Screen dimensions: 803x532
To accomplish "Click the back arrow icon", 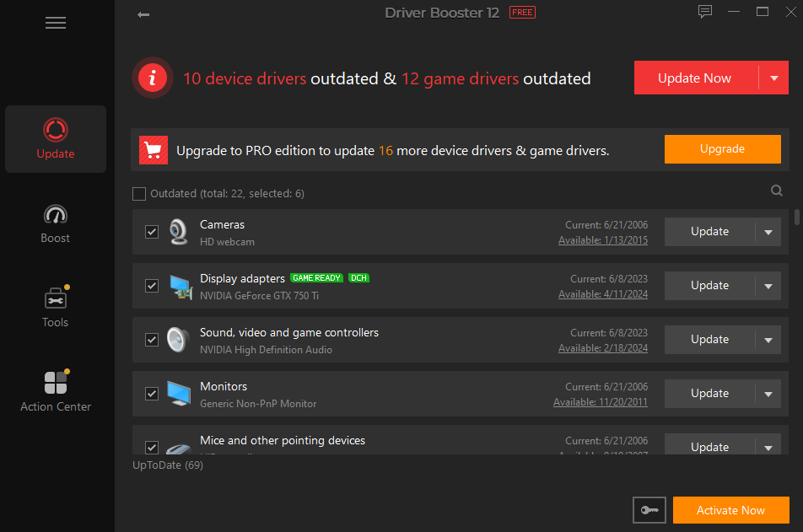I will coord(143,14).
